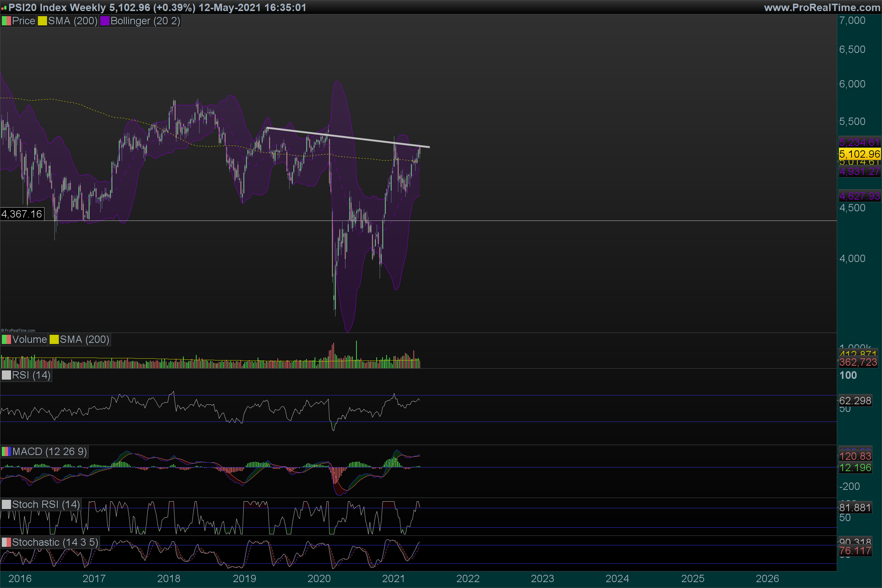Click the purple Bollinger legend swatch
This screenshot has height=588, width=882.
[x=105, y=21]
